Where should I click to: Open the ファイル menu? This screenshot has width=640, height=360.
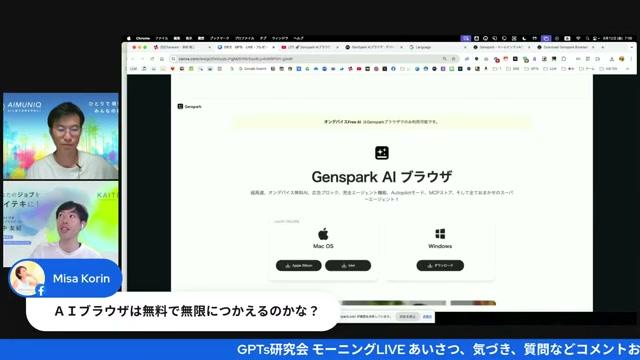pos(162,38)
